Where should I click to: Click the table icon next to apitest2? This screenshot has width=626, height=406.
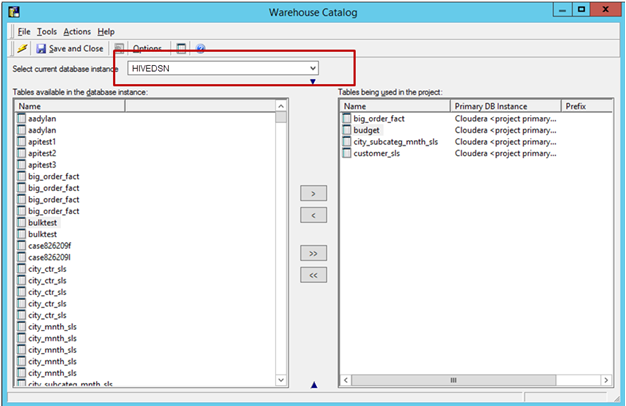coord(22,153)
